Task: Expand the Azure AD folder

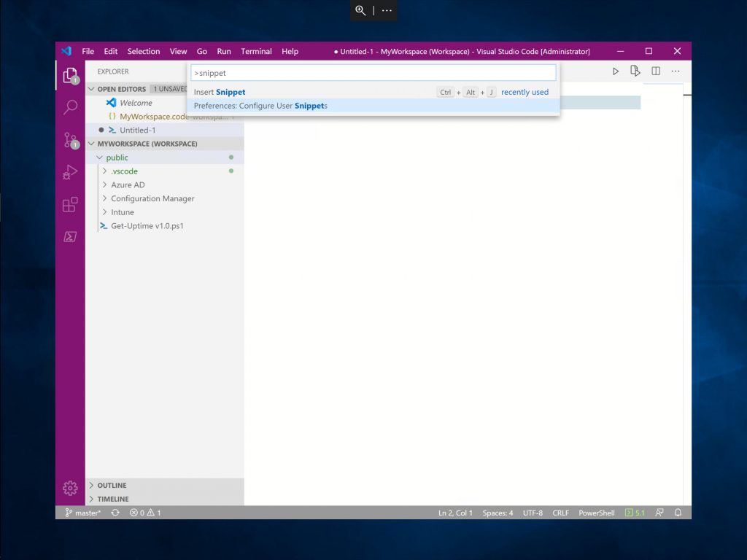Action: click(x=104, y=184)
